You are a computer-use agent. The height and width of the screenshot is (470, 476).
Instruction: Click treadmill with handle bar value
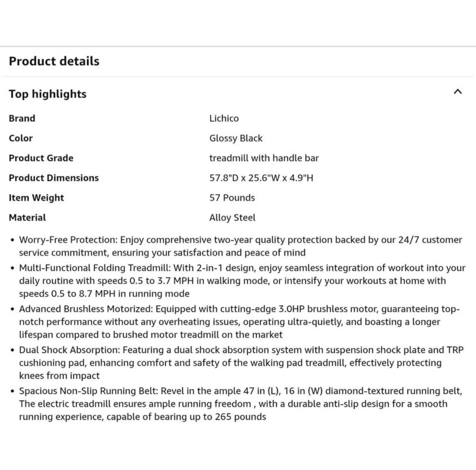(264, 158)
